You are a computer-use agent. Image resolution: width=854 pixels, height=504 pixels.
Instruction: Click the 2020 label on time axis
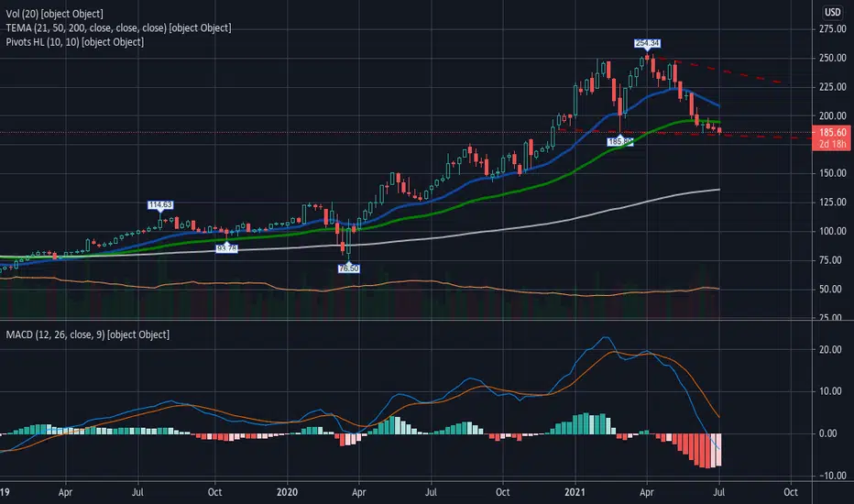[x=287, y=493]
